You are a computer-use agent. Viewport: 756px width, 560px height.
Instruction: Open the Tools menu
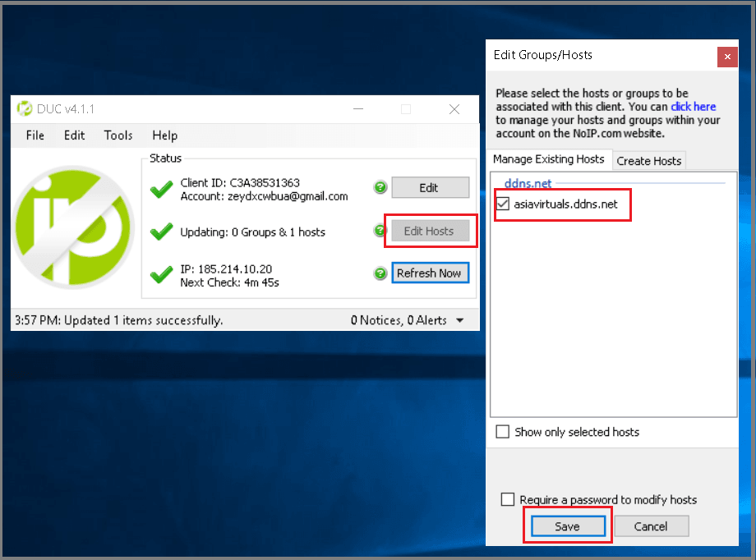click(x=118, y=135)
